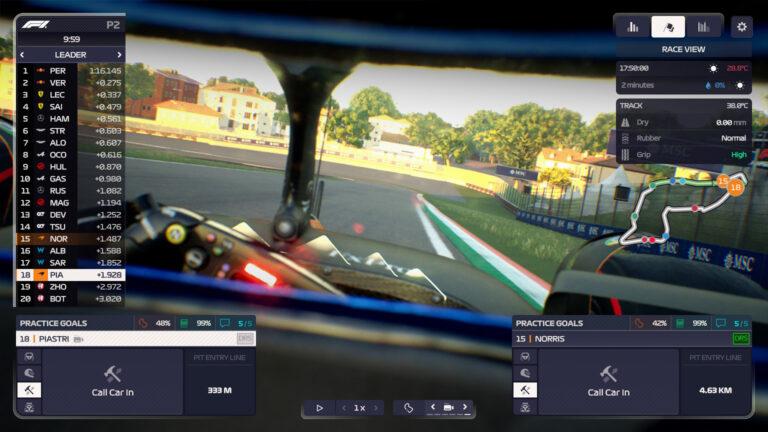Show previous timing mode before LEADER

point(22,54)
